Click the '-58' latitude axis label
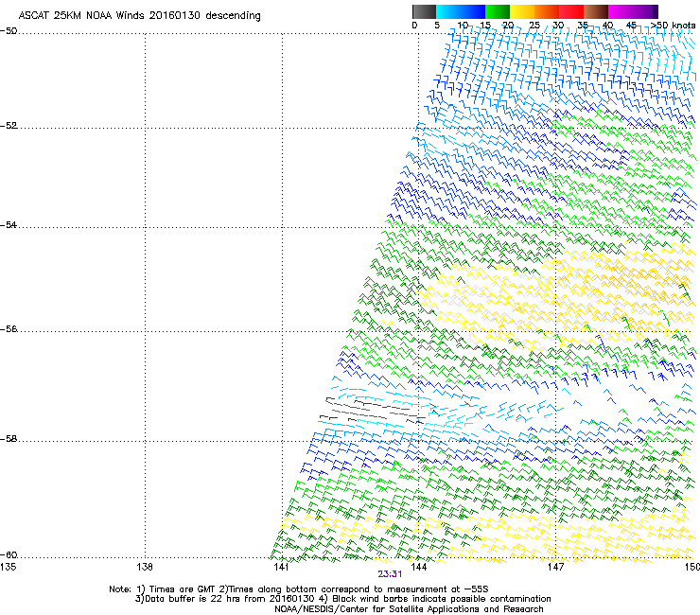The height and width of the screenshot is (615, 700). [x=9, y=439]
